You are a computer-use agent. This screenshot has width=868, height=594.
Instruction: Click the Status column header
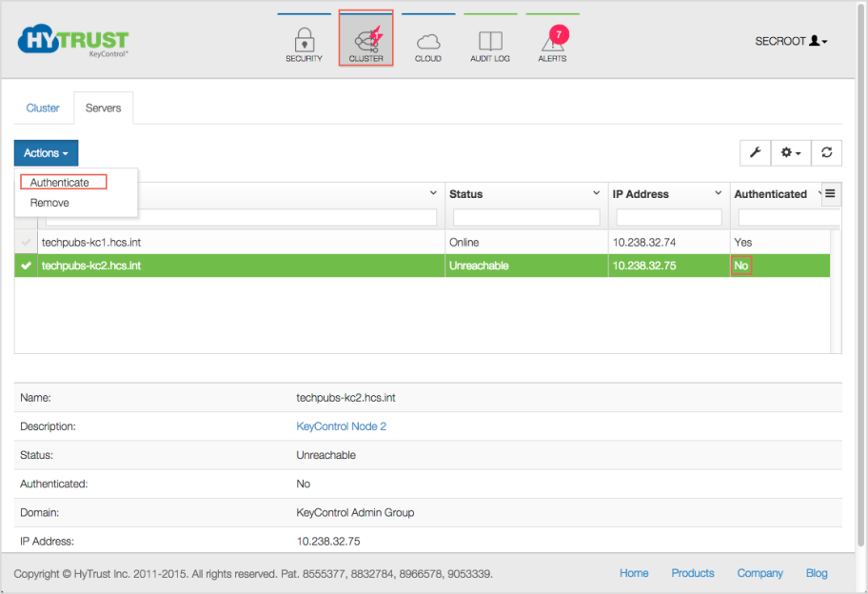point(465,194)
